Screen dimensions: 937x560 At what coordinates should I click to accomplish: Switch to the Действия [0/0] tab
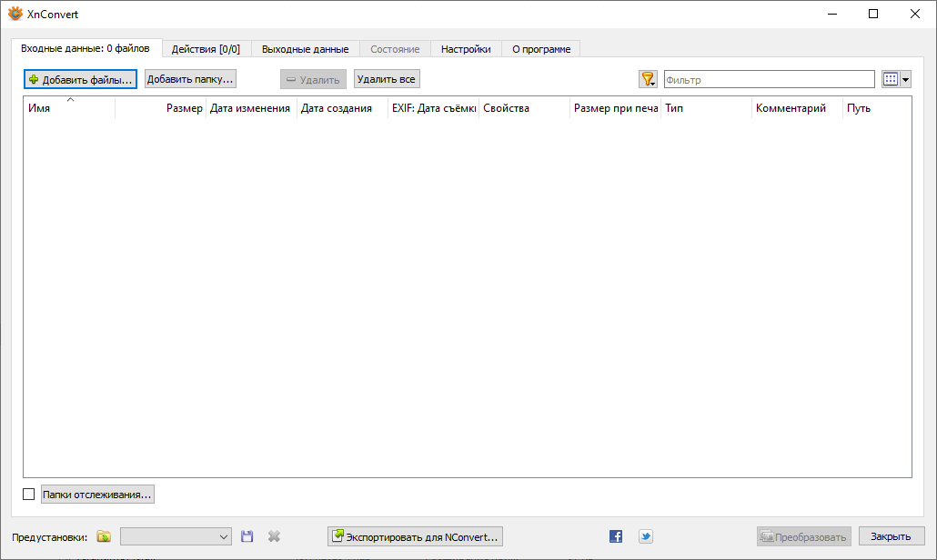click(207, 49)
